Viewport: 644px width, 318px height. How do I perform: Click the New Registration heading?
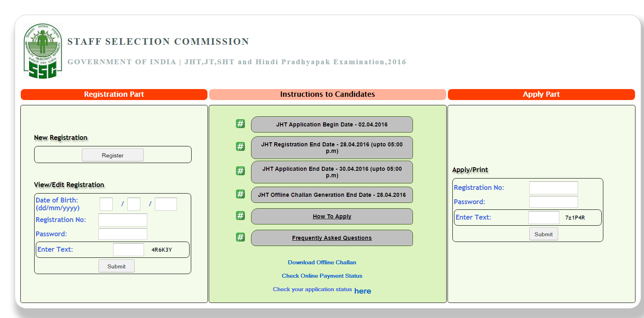click(x=61, y=137)
